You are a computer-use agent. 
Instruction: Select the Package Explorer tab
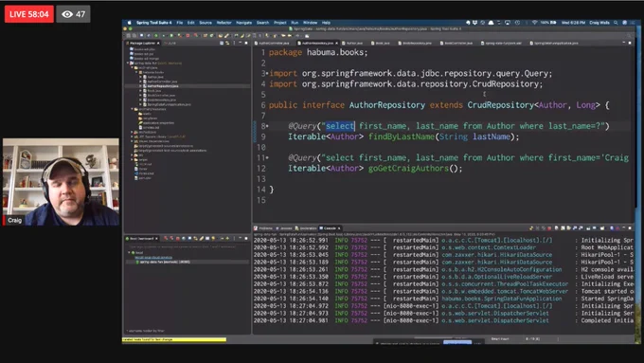click(x=142, y=43)
